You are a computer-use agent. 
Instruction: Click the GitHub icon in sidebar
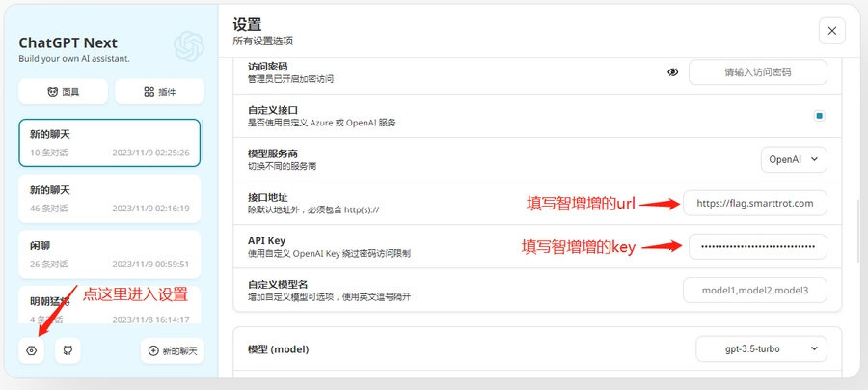click(68, 351)
